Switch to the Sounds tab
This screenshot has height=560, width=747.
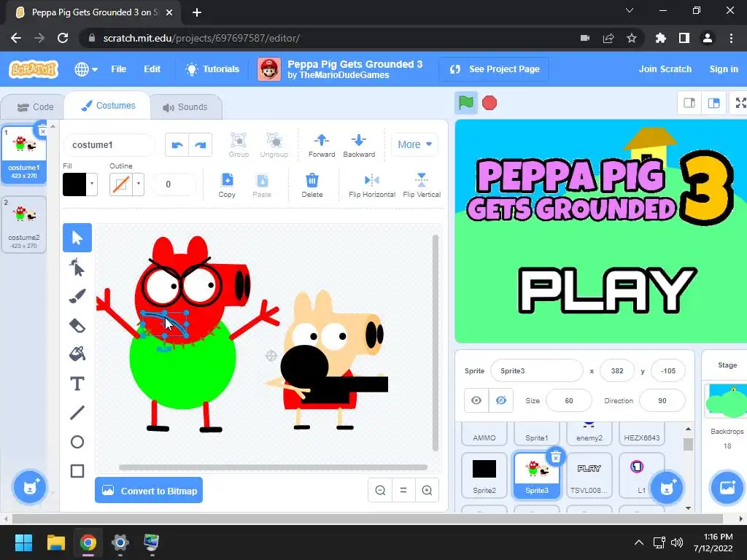[x=185, y=107]
